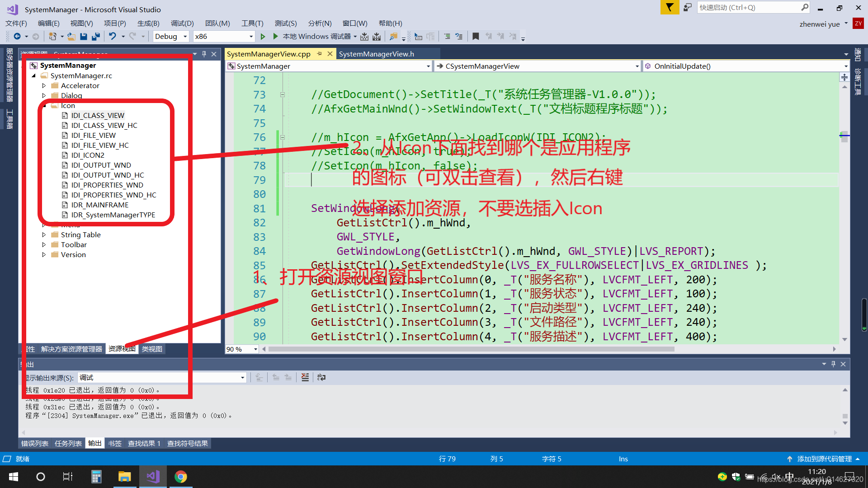Screen dimensions: 868x488
Task: Click 添加到源代码管理 in the status bar
Action: (x=824, y=459)
